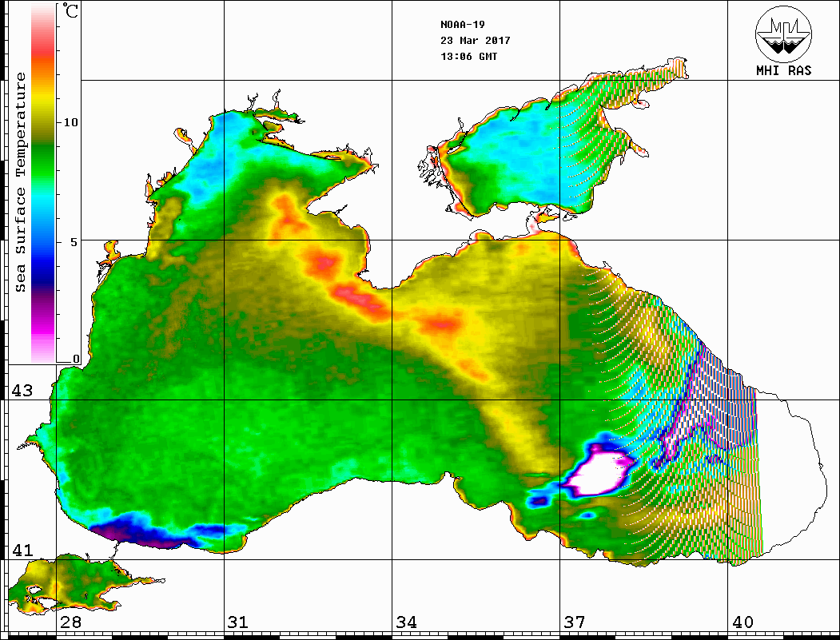Click the MHI RAS logo emblem
The image size is (840, 640).
(783, 34)
